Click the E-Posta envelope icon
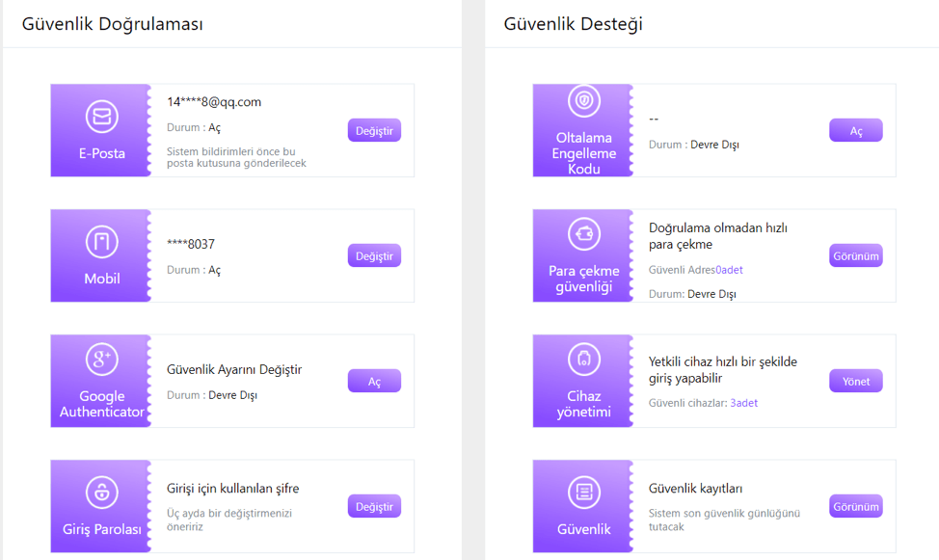The image size is (939, 560). pyautogui.click(x=101, y=117)
